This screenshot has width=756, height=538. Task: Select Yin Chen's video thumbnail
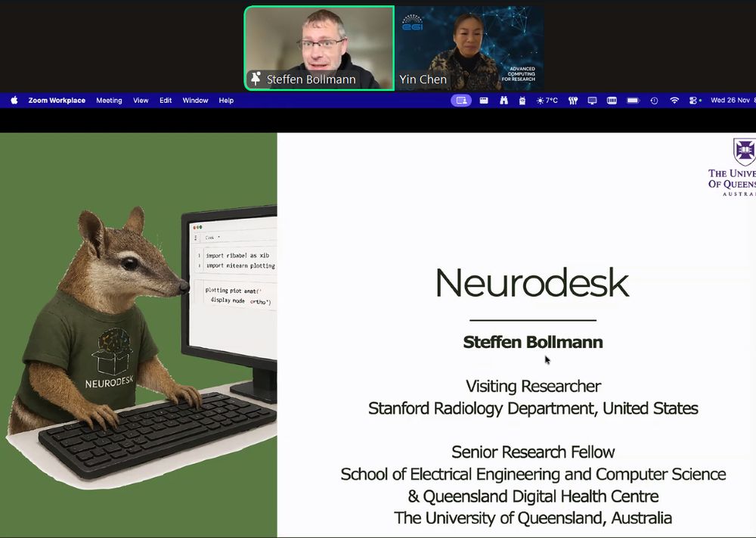(469, 48)
